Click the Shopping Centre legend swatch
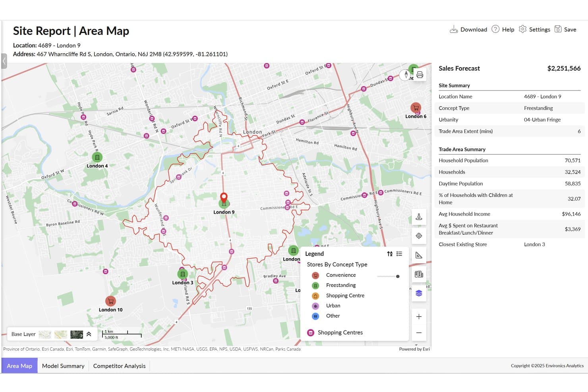The height and width of the screenshot is (392, 588). pyautogui.click(x=315, y=296)
